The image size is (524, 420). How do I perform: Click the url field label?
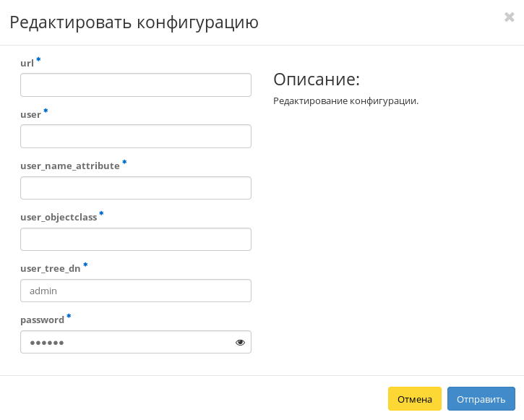(x=27, y=64)
